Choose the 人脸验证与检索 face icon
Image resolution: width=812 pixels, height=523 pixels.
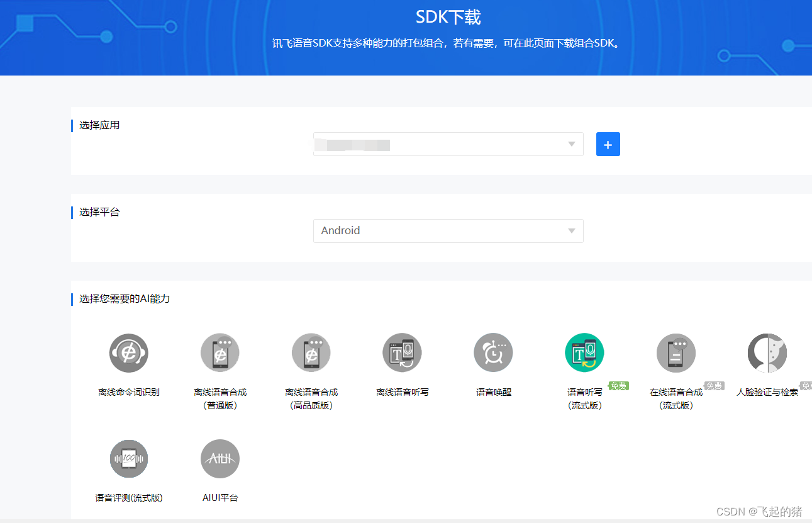pos(767,353)
